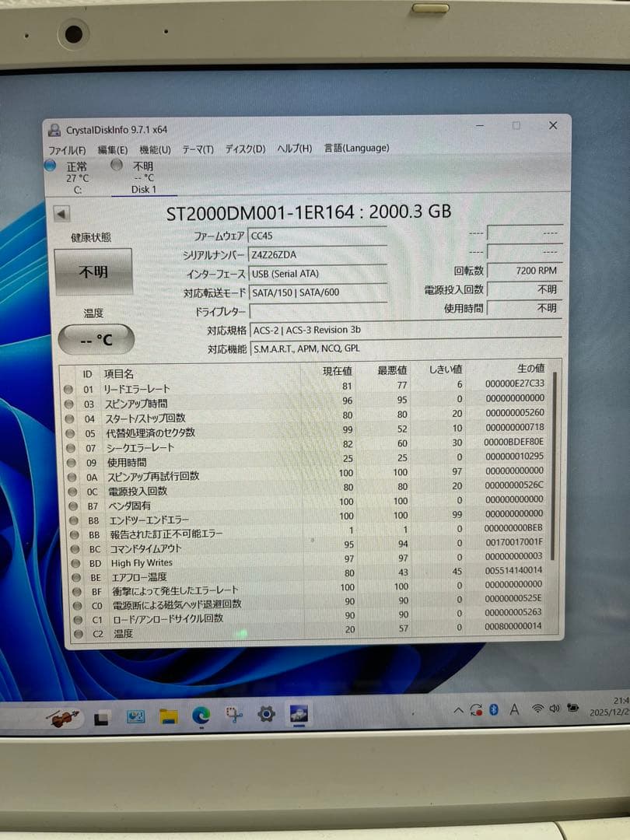Click the temperature -- °C button
630x840 pixels.
point(96,340)
